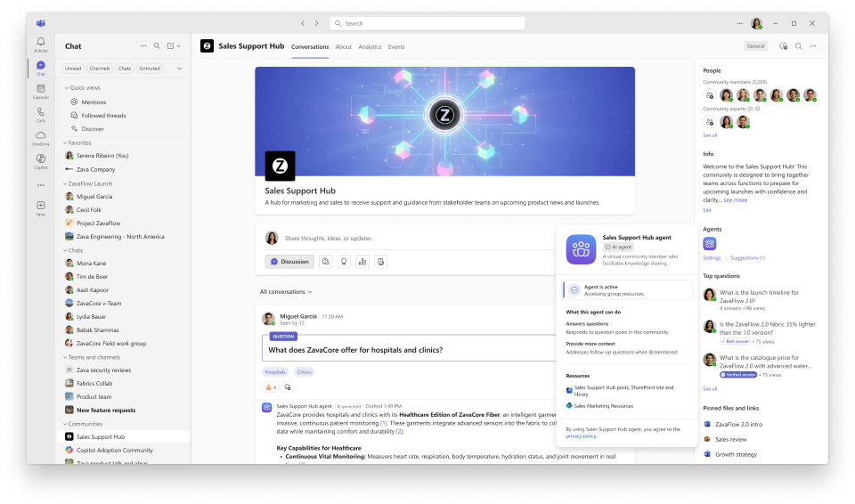Open community header more options ellipsis
This screenshot has height=504, width=855.
tap(813, 46)
